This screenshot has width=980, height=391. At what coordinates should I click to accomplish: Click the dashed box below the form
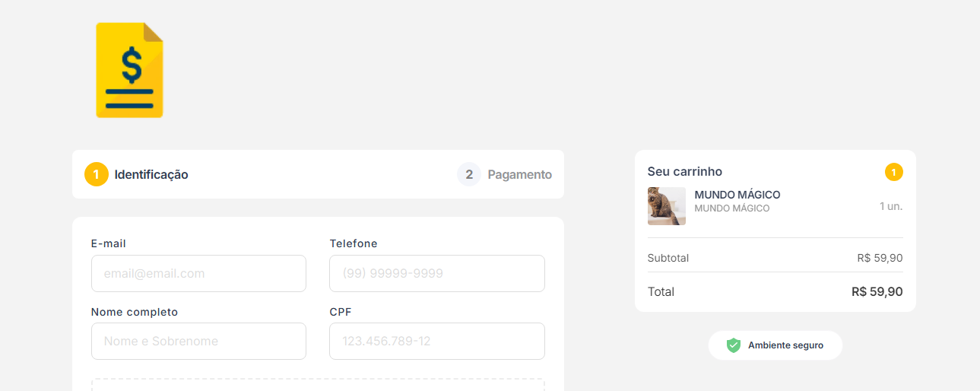(318, 385)
